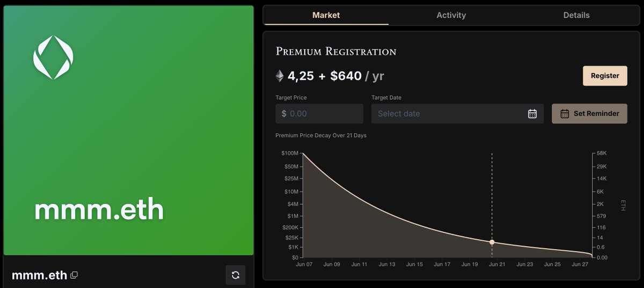Click the $100M axis label

coord(290,153)
